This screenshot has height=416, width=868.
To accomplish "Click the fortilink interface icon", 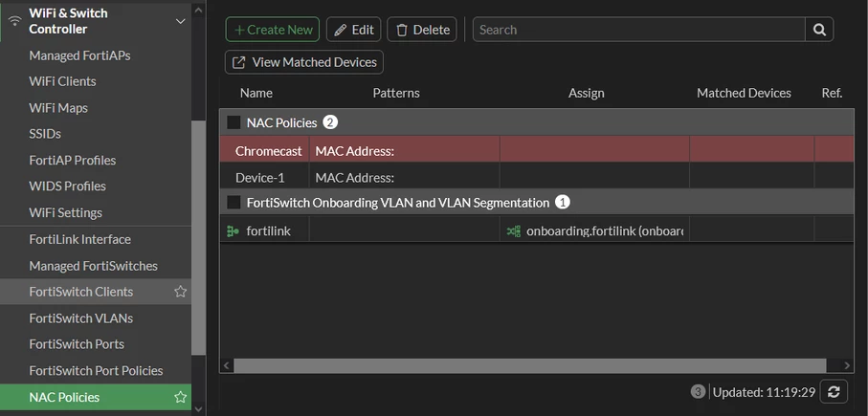I will [x=234, y=231].
